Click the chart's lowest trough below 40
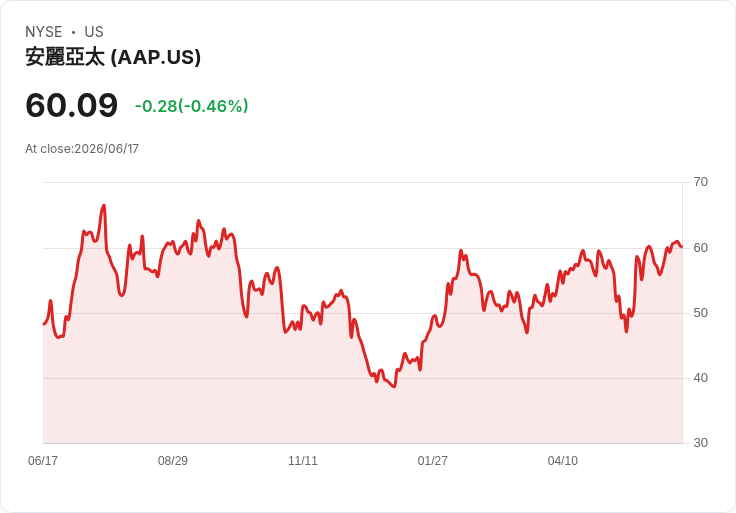This screenshot has height=513, width=736. (394, 386)
